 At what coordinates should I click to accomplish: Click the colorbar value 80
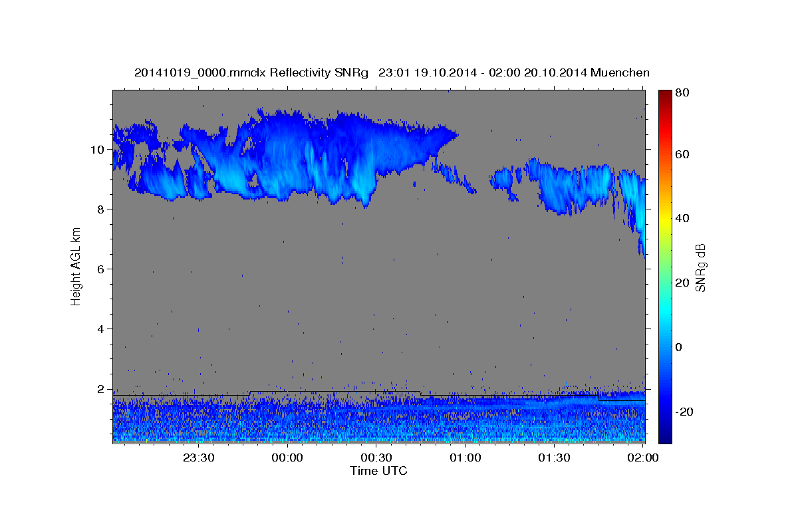(x=682, y=93)
